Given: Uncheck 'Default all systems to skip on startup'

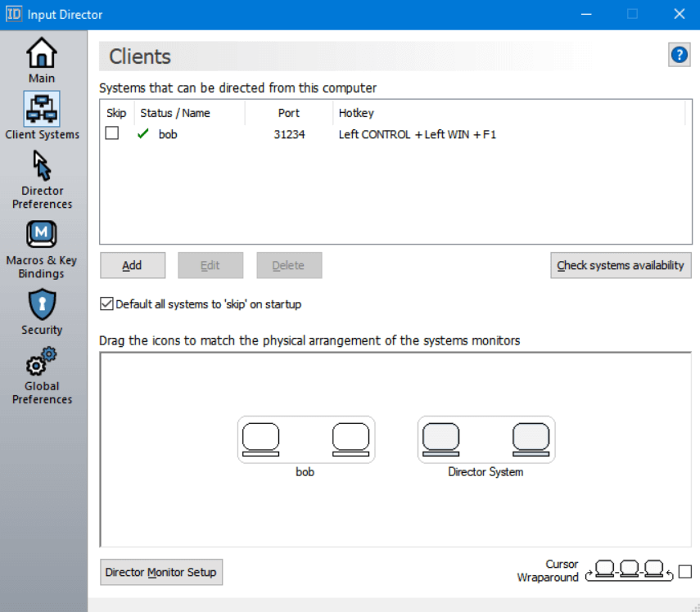Looking at the screenshot, I should tap(106, 304).
